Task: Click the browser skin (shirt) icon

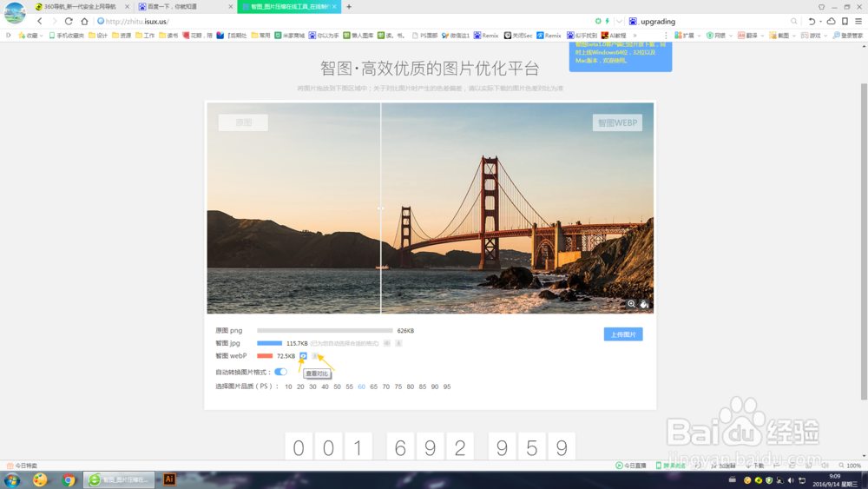Action: 821,7
